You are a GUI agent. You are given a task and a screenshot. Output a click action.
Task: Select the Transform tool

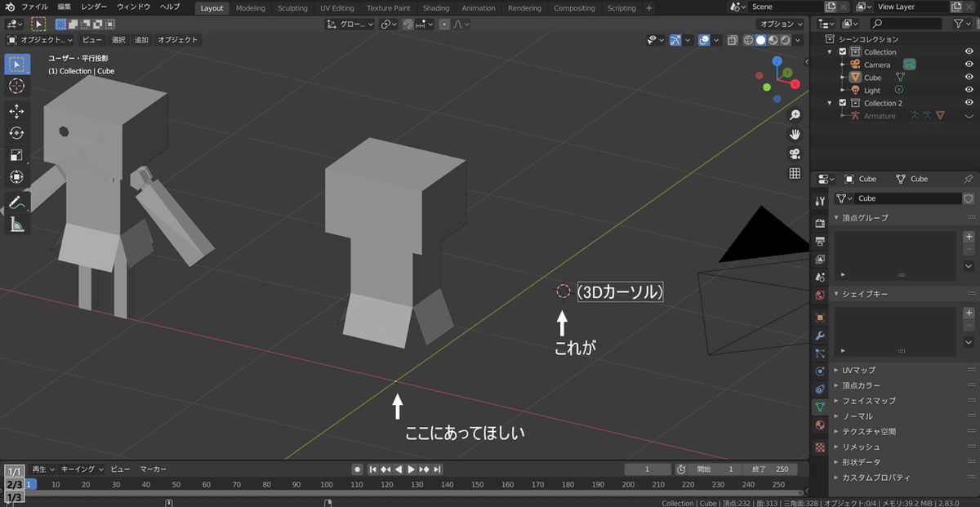pyautogui.click(x=17, y=177)
